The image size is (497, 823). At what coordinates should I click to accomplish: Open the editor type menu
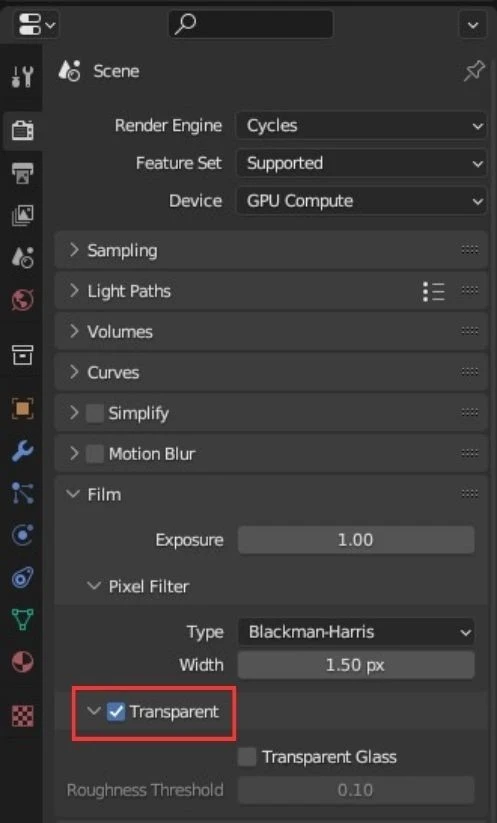(x=36, y=24)
